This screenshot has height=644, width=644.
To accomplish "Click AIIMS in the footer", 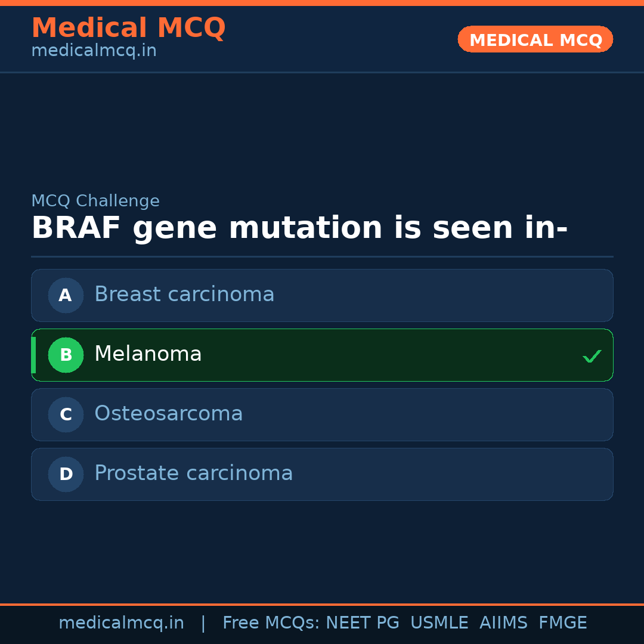I will click(x=503, y=623).
